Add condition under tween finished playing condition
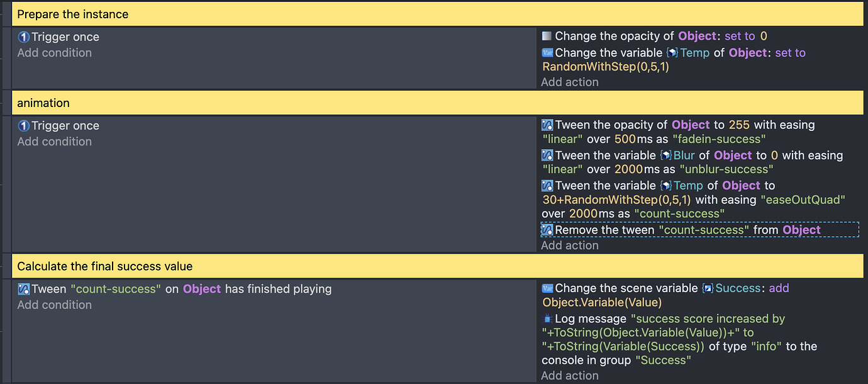Screen dimensions: 868x384 click(x=54, y=305)
